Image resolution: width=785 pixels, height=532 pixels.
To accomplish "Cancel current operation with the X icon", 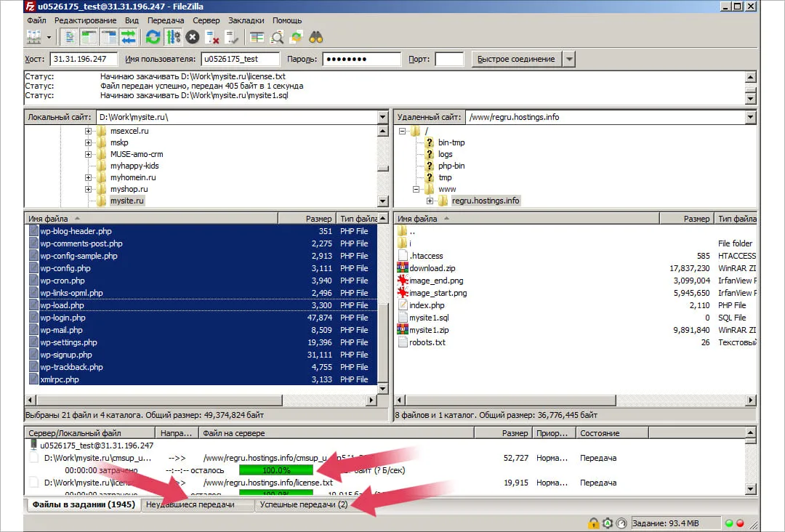I will pyautogui.click(x=192, y=37).
